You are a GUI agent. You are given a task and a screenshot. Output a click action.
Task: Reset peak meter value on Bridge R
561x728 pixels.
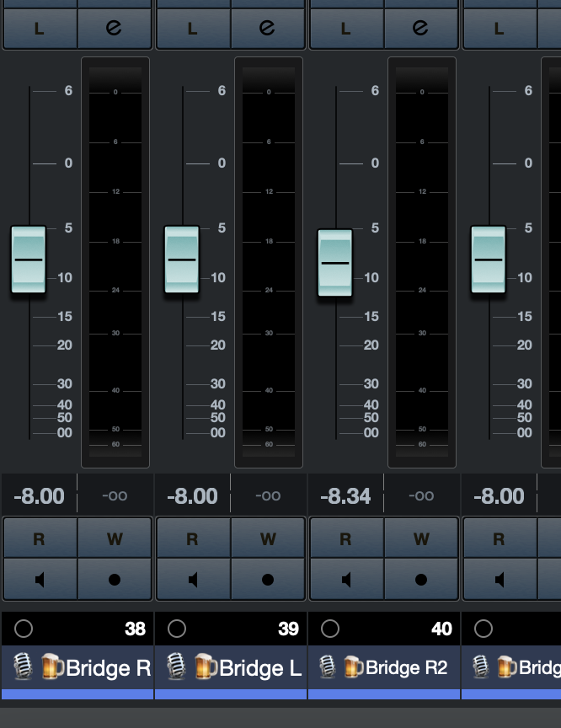(x=115, y=495)
